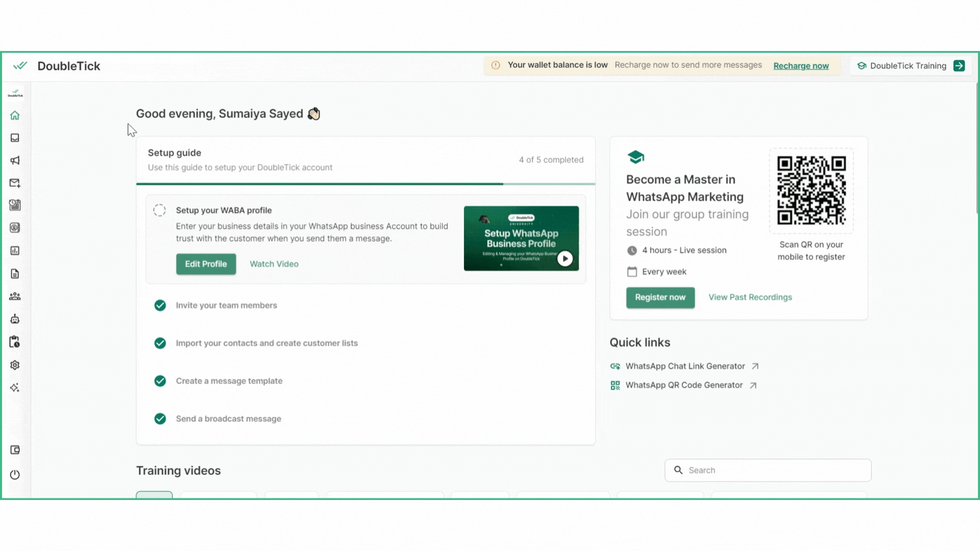Expand the Create a message template step
The image size is (980, 551).
click(x=229, y=381)
